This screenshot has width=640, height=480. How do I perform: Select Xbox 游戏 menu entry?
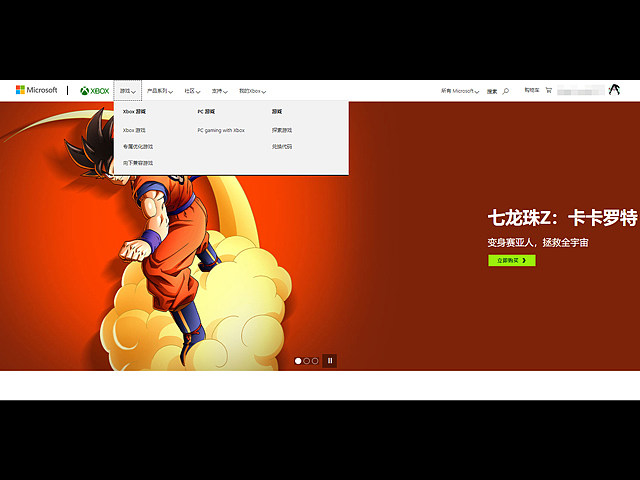pyautogui.click(x=134, y=130)
